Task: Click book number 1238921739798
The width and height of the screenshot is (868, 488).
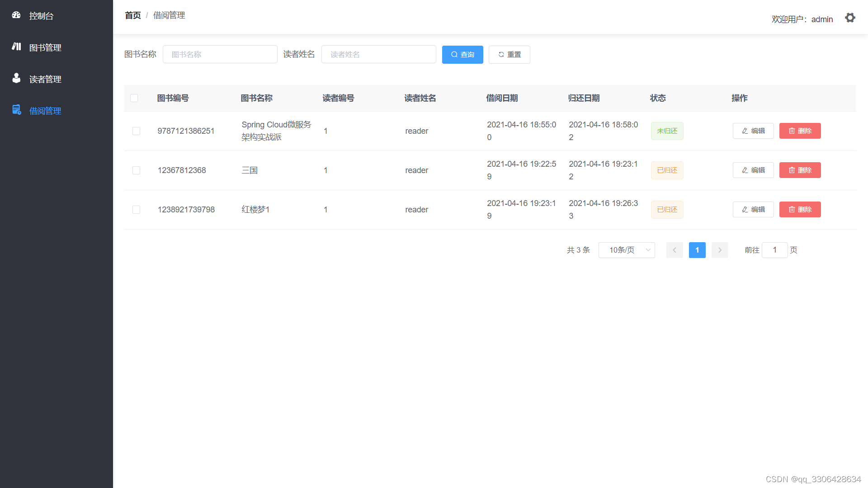Action: point(186,210)
